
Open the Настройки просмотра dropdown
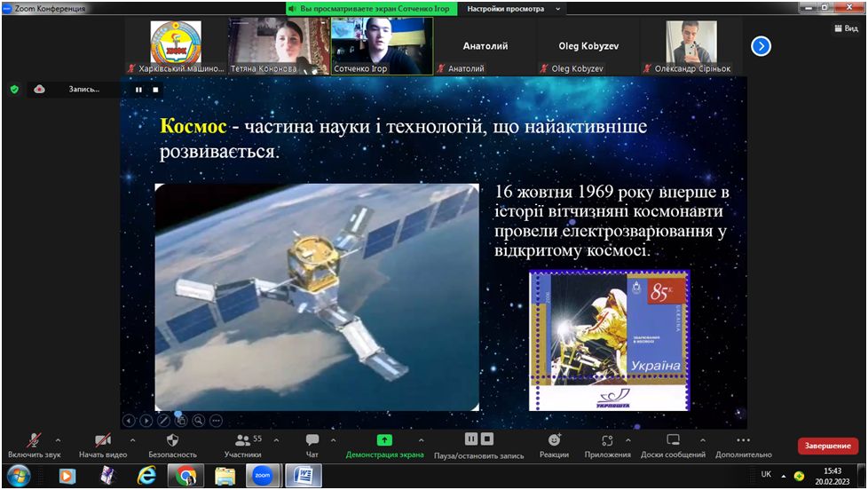coord(513,9)
